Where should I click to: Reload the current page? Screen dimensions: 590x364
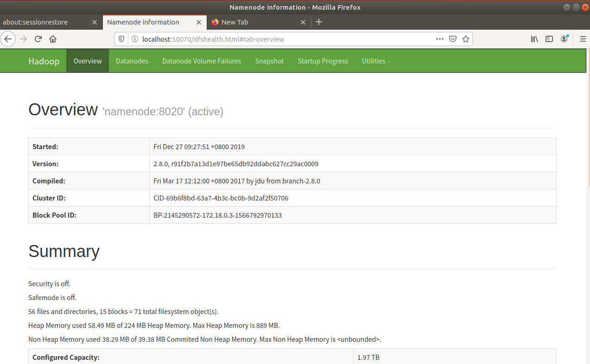pyautogui.click(x=38, y=39)
